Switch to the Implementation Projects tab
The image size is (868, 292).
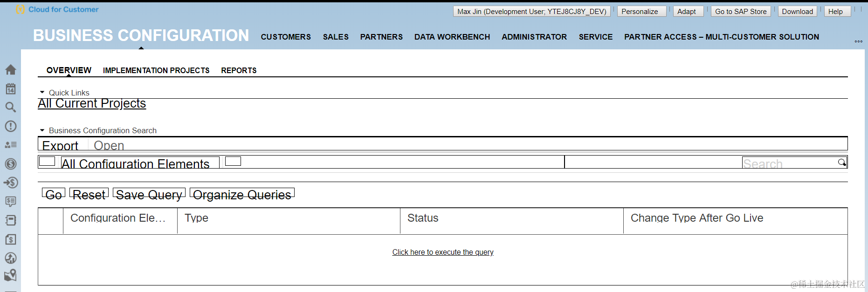(x=156, y=70)
